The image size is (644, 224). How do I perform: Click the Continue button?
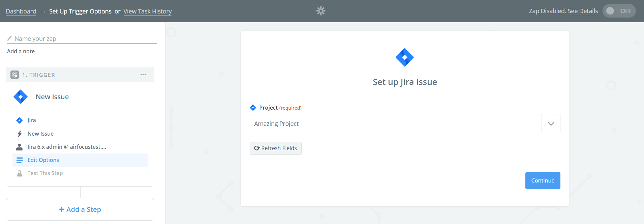[543, 180]
